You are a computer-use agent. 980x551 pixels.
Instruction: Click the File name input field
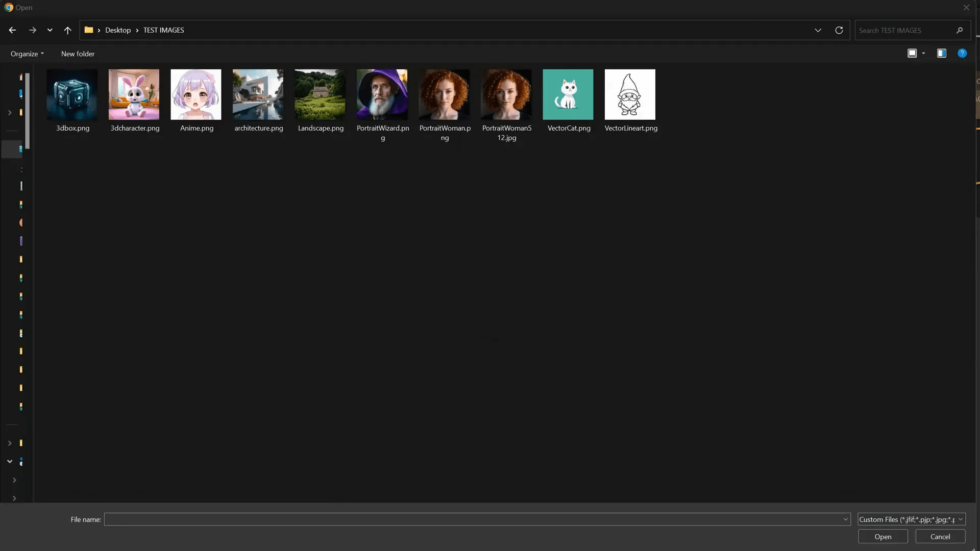point(472,519)
